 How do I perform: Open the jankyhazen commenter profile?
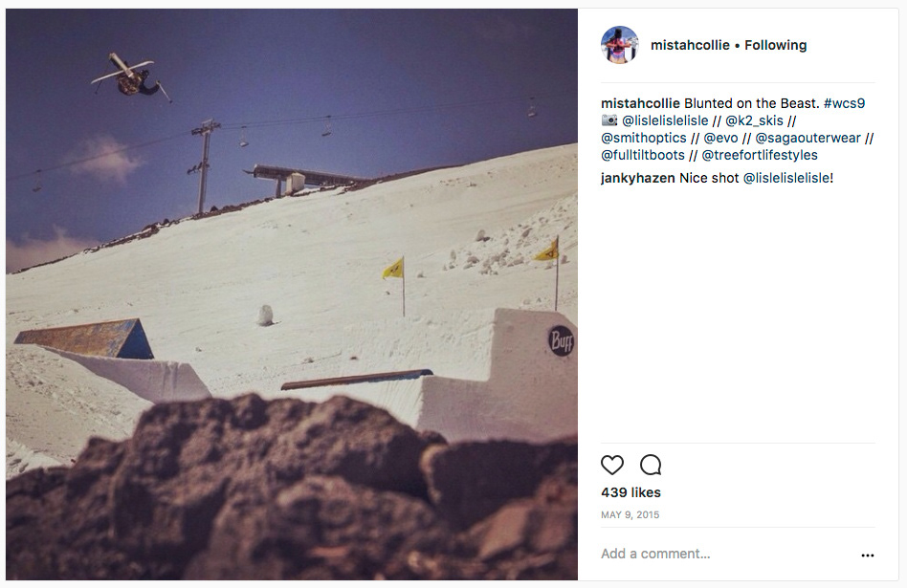point(637,178)
